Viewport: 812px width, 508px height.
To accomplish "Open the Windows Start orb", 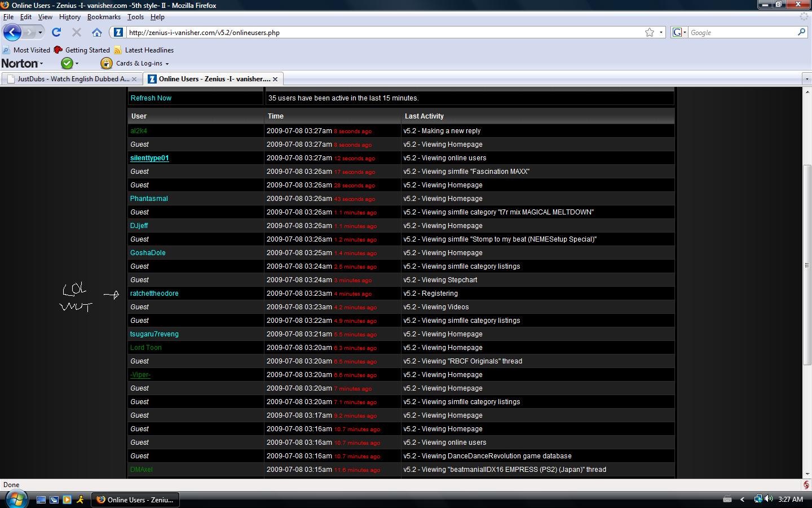I will point(16,500).
